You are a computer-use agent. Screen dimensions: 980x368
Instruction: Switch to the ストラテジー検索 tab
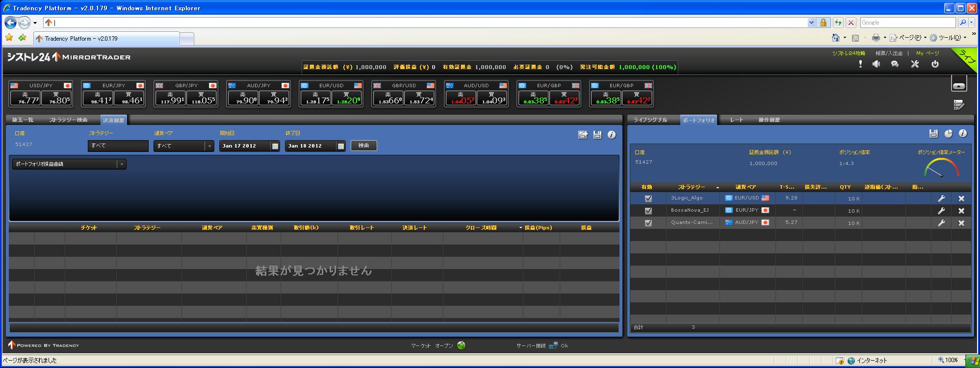[x=68, y=120]
